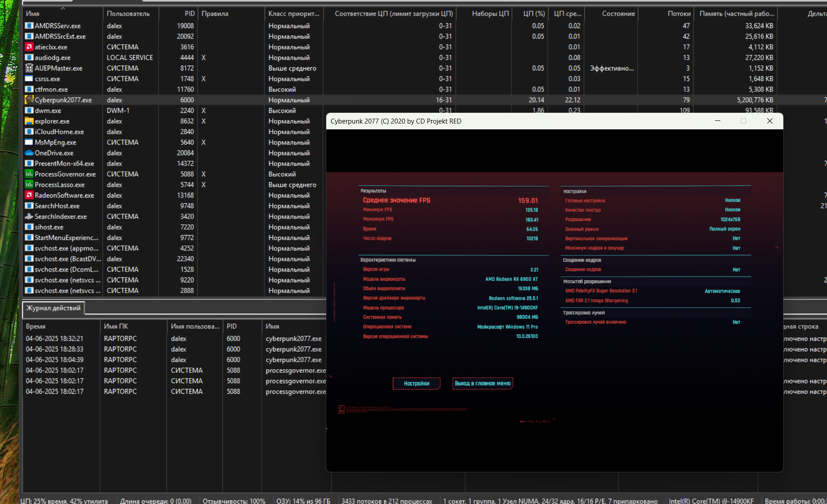The image size is (827, 504).
Task: Click the Память (частный рабо... column header
Action: click(x=736, y=14)
